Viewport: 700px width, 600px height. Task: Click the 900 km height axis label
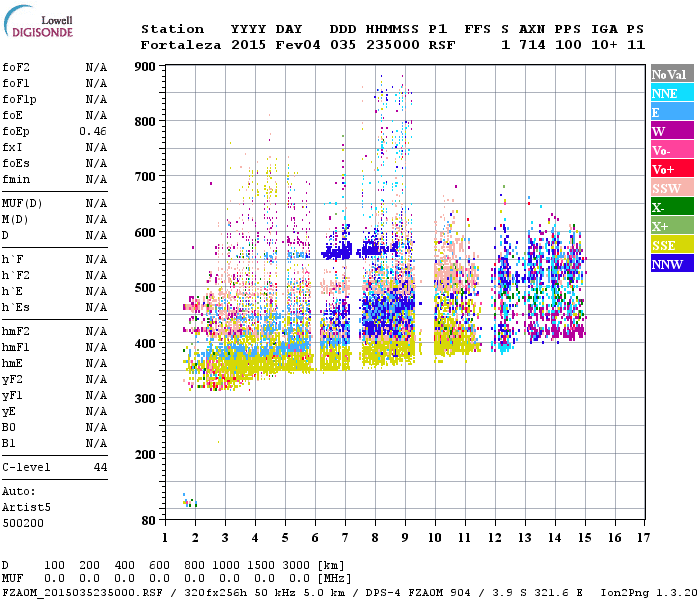point(145,67)
